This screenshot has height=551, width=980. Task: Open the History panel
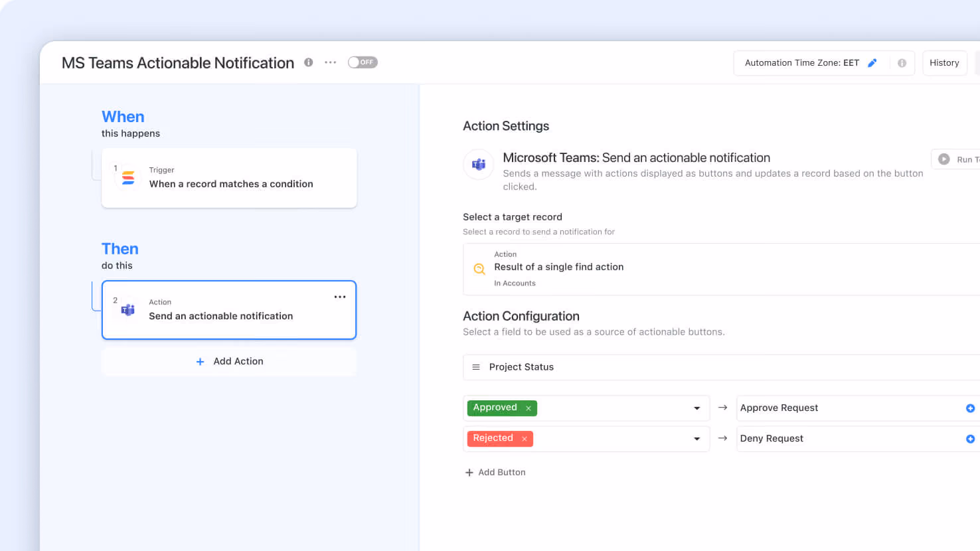click(x=944, y=63)
